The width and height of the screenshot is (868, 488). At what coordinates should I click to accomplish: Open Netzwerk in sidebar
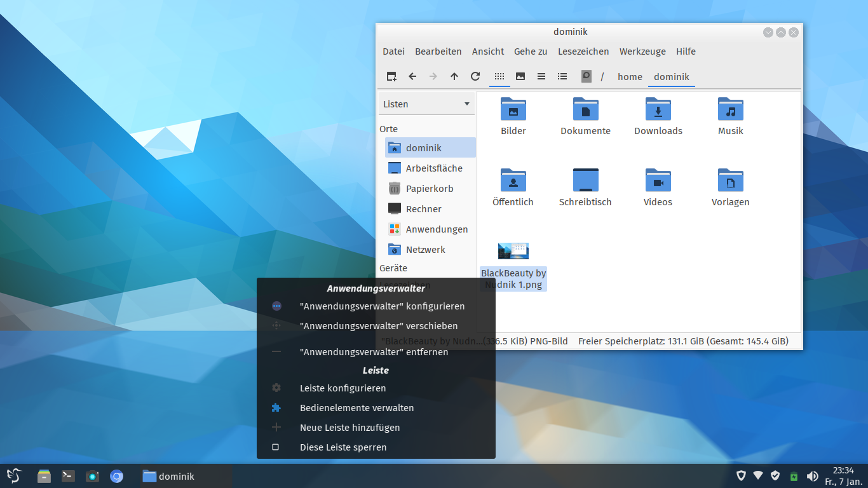430,249
